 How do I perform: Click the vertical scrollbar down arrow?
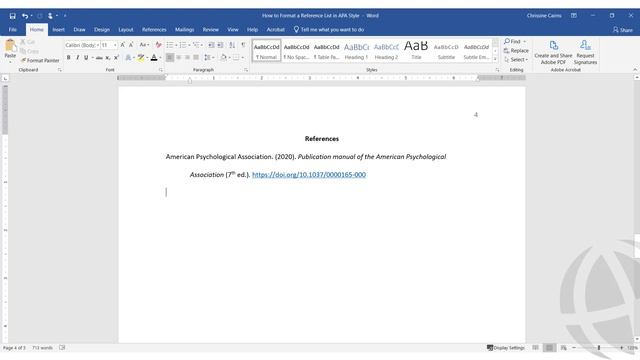(x=637, y=339)
